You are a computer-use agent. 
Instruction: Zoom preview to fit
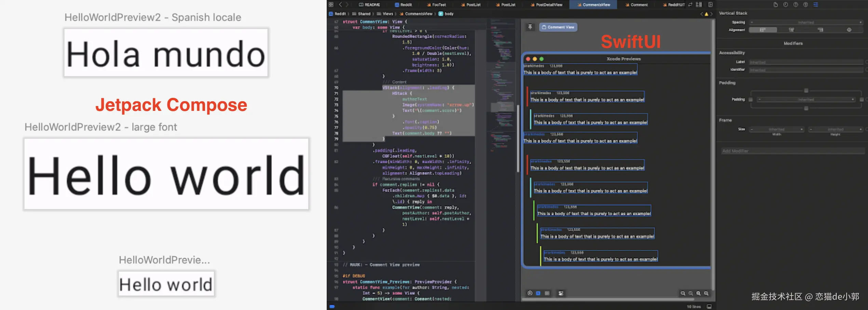pyautogui.click(x=699, y=293)
